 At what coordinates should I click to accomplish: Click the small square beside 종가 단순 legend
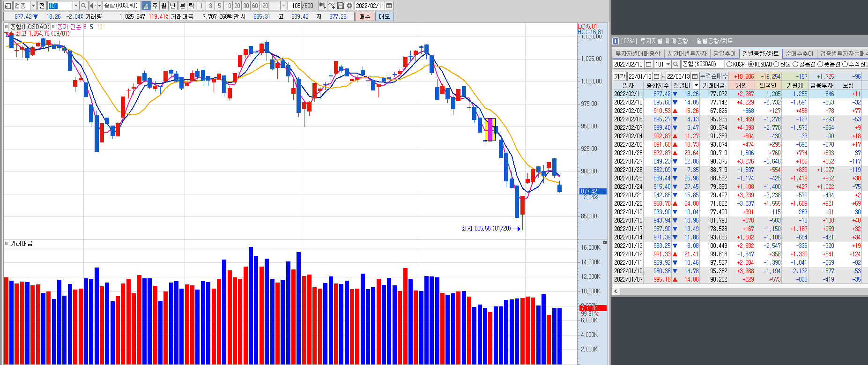tap(53, 27)
